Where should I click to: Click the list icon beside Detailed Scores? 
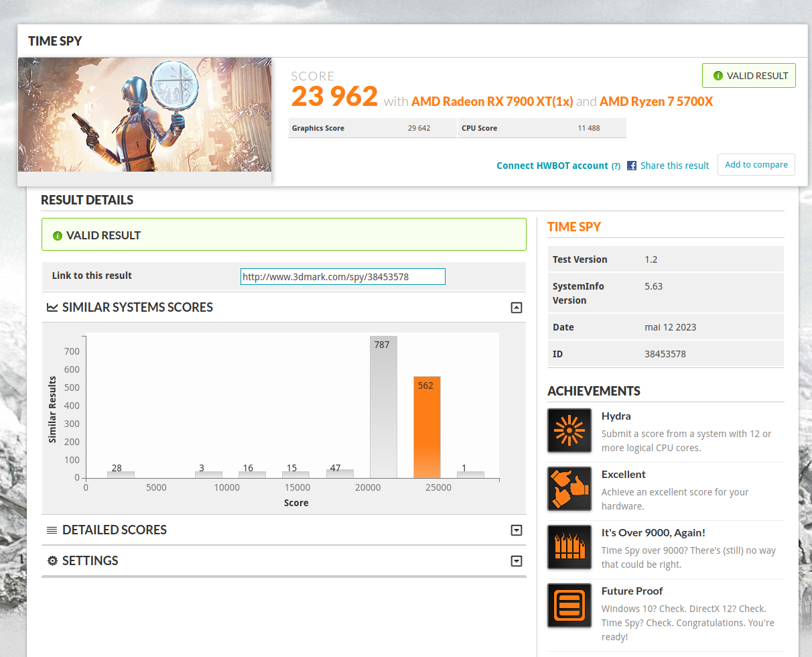pyautogui.click(x=52, y=530)
